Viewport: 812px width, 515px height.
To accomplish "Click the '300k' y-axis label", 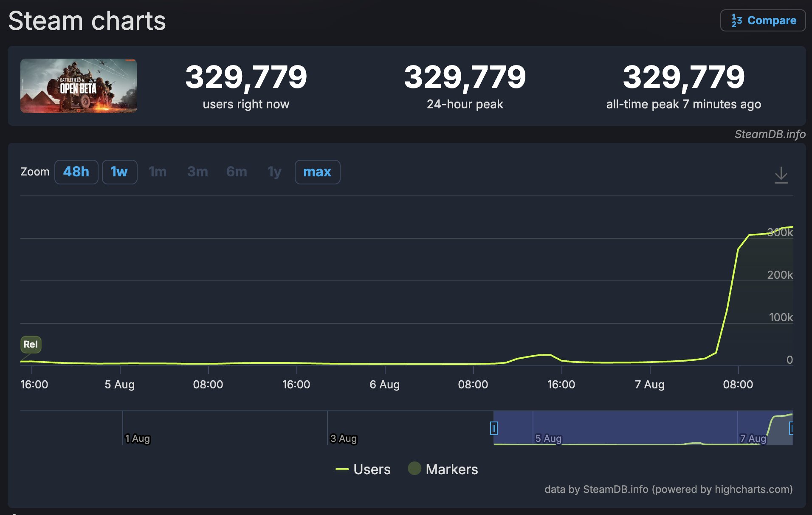I will (x=780, y=232).
